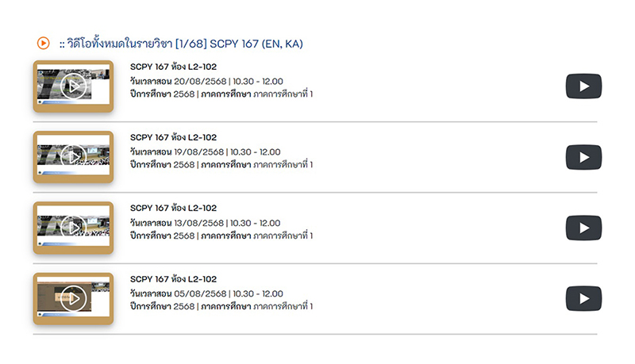This screenshot has width=635, height=364.
Task: Play the 05/08/2568 lecture video button
Action: click(x=583, y=299)
